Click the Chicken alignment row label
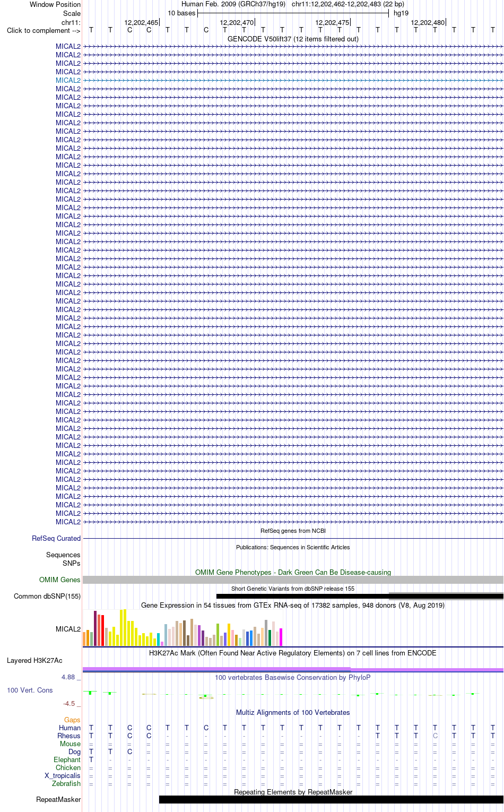This screenshot has width=504, height=812. pyautogui.click(x=68, y=767)
